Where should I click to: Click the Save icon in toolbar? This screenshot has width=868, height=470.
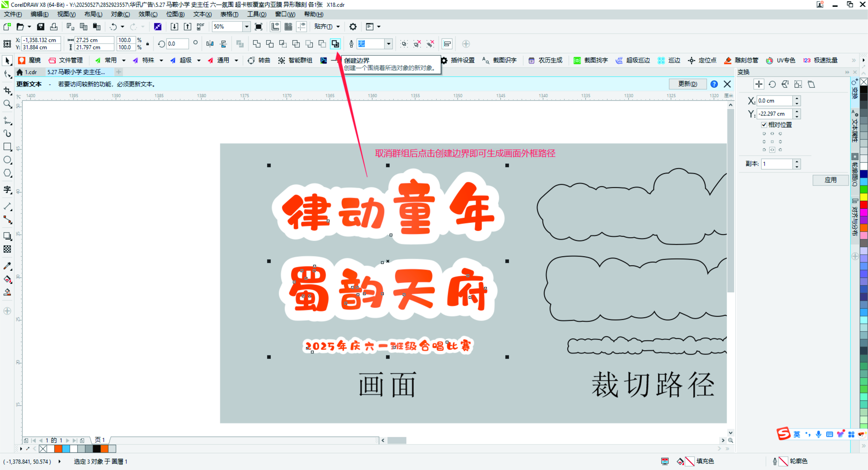click(x=41, y=27)
